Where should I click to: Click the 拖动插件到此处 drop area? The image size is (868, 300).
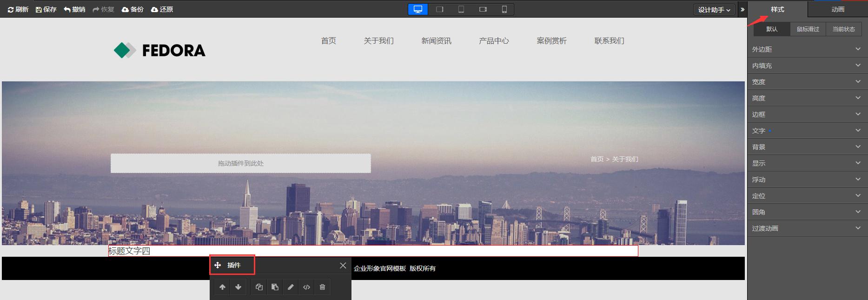(240, 163)
